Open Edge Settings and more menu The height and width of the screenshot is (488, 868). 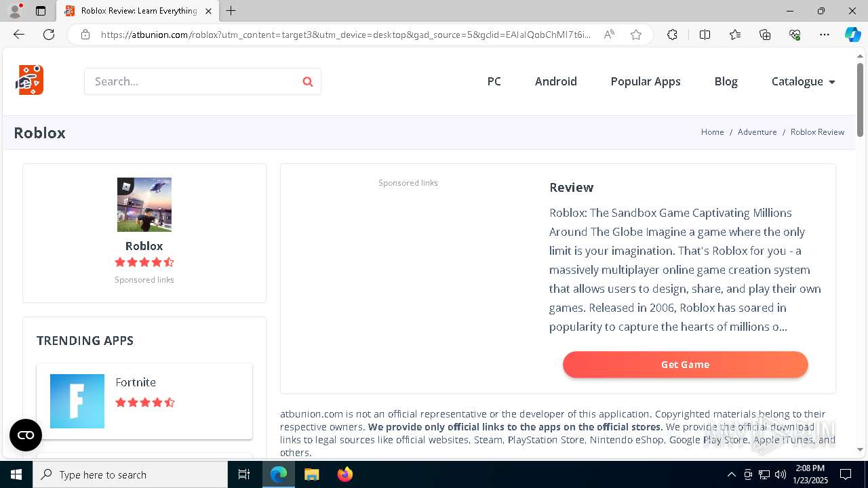(825, 35)
